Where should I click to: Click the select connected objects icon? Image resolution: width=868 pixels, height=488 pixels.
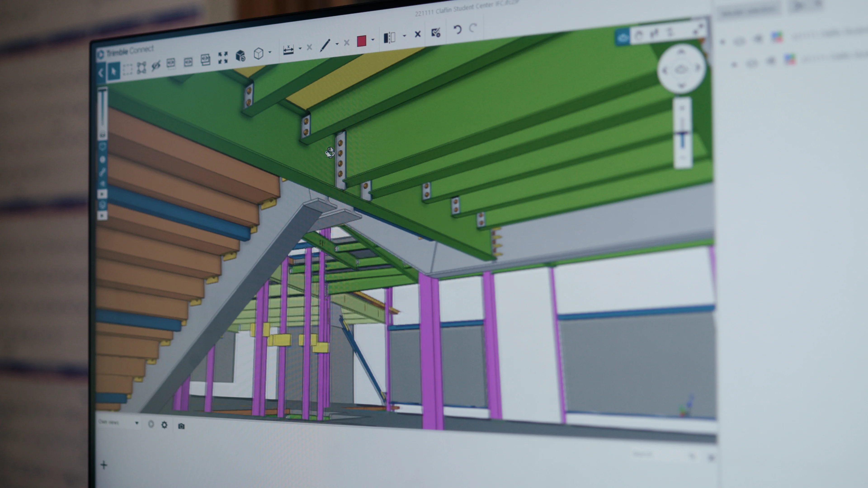[141, 68]
